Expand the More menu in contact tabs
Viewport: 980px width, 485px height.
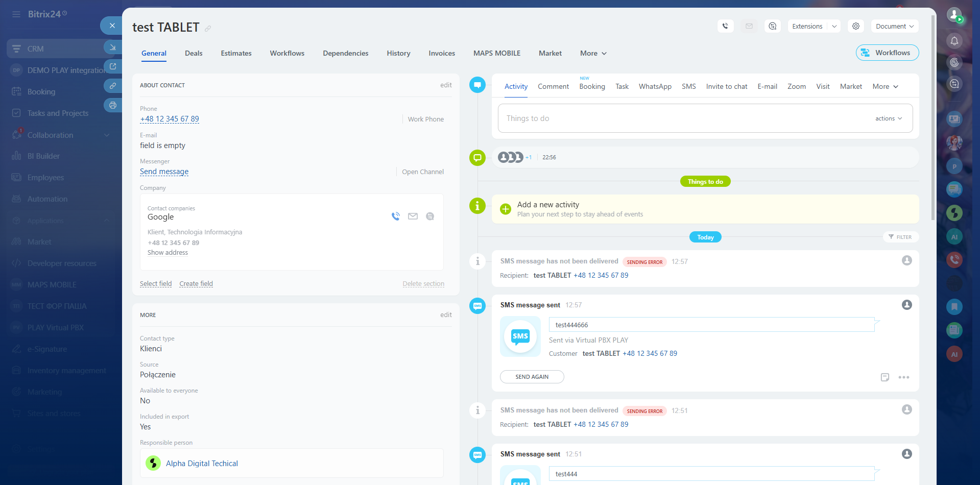(x=593, y=53)
